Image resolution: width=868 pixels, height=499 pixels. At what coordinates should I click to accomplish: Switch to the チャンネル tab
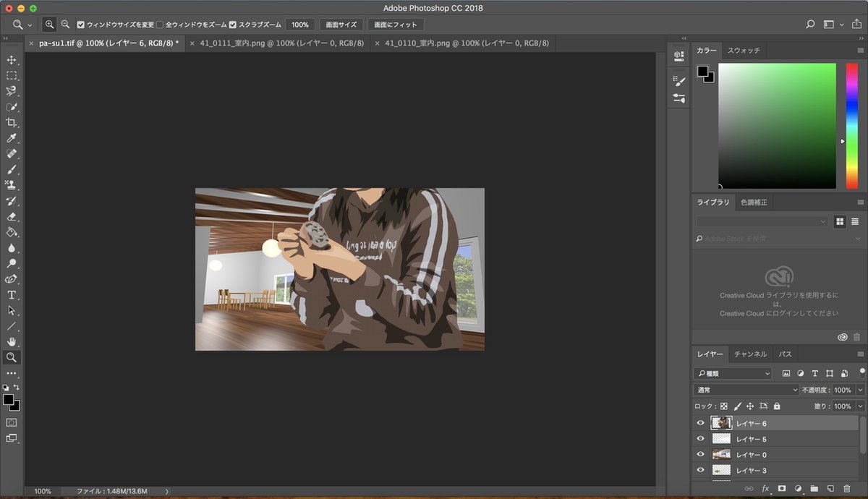pyautogui.click(x=750, y=354)
